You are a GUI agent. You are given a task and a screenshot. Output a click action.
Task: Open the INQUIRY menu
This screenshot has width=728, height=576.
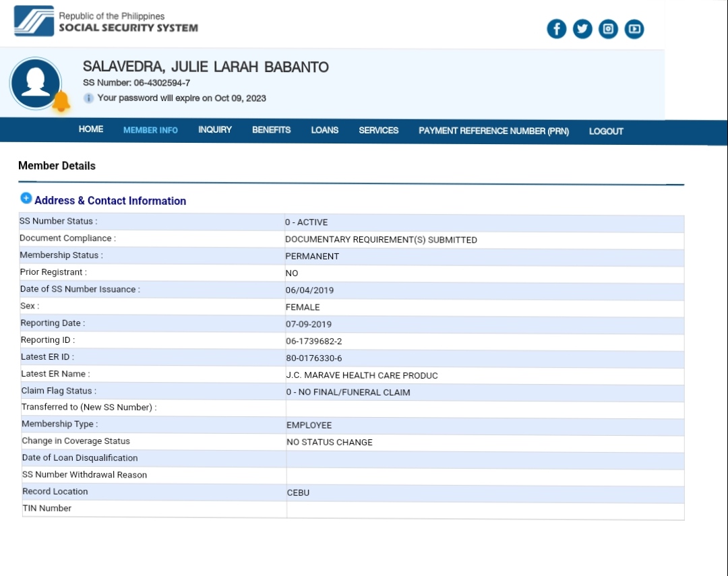215,130
